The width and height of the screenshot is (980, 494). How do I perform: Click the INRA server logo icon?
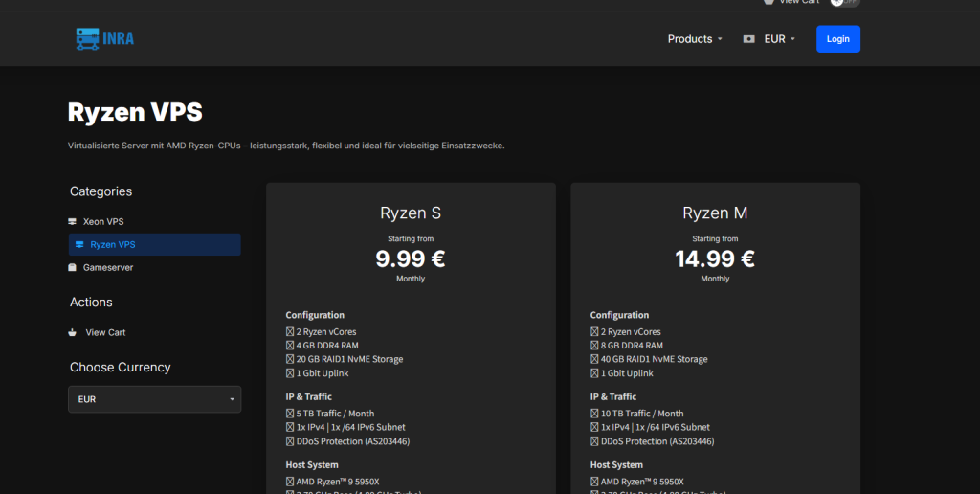click(x=88, y=39)
